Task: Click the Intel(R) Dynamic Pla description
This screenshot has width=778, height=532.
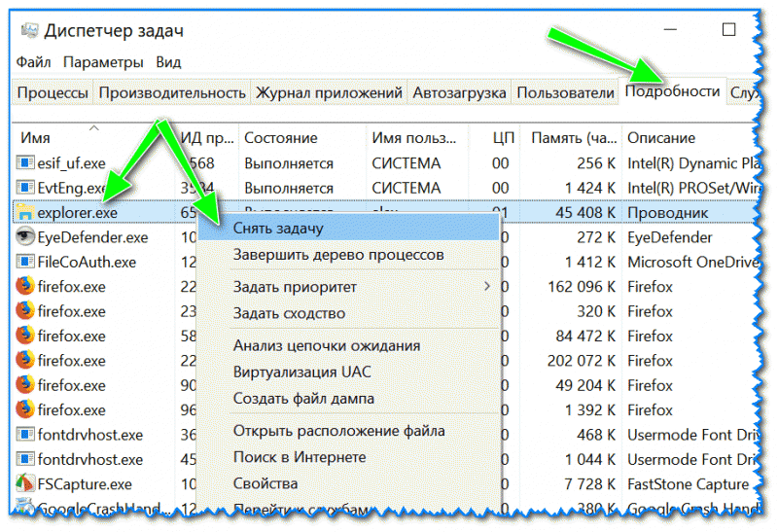Action: (693, 163)
